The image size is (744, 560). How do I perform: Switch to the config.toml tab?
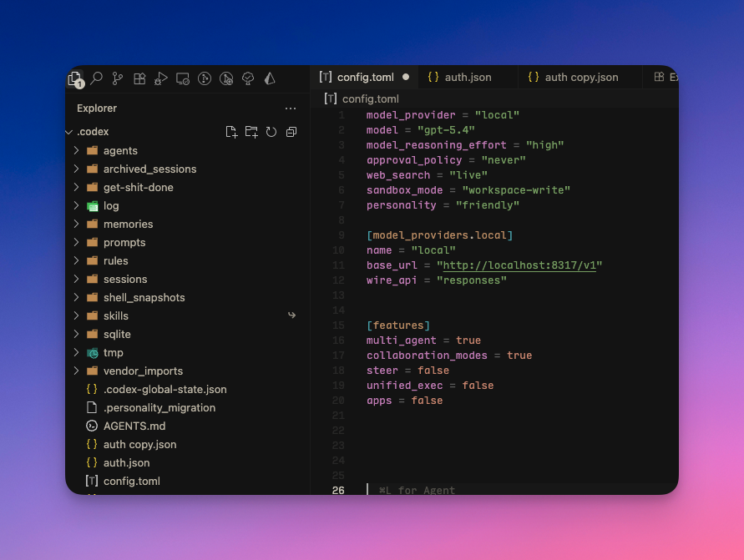364,77
